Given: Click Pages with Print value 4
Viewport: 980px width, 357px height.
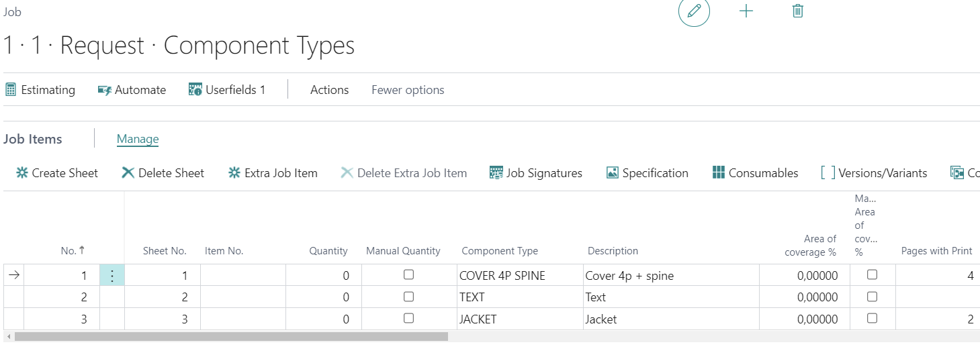Looking at the screenshot, I should click(971, 276).
